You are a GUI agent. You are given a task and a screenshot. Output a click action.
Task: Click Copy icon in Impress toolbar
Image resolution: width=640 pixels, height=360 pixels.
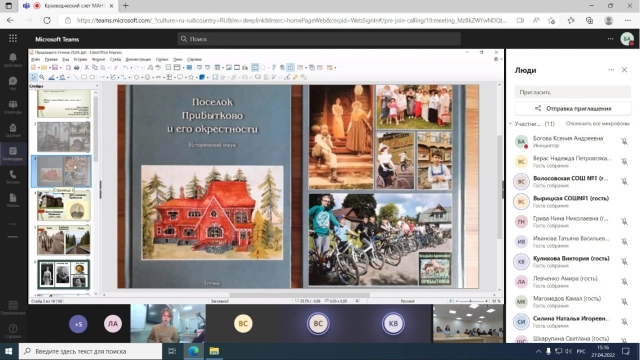click(x=95, y=68)
